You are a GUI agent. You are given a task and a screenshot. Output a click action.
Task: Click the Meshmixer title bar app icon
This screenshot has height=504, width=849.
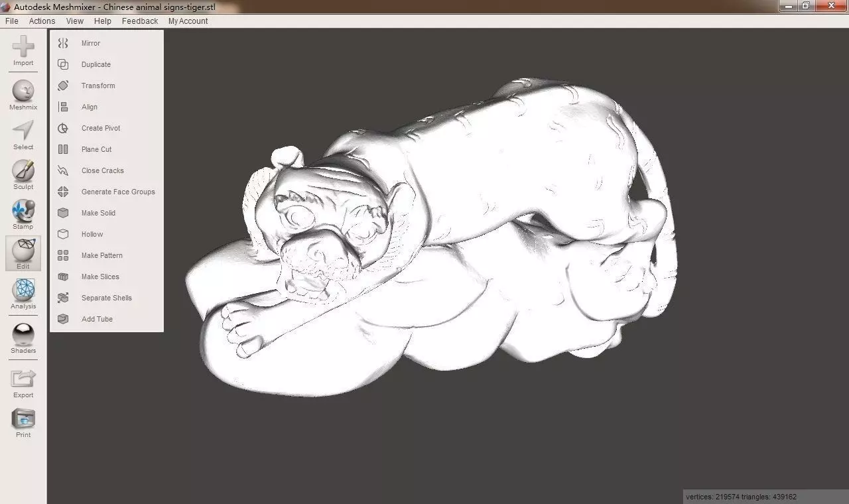point(6,7)
